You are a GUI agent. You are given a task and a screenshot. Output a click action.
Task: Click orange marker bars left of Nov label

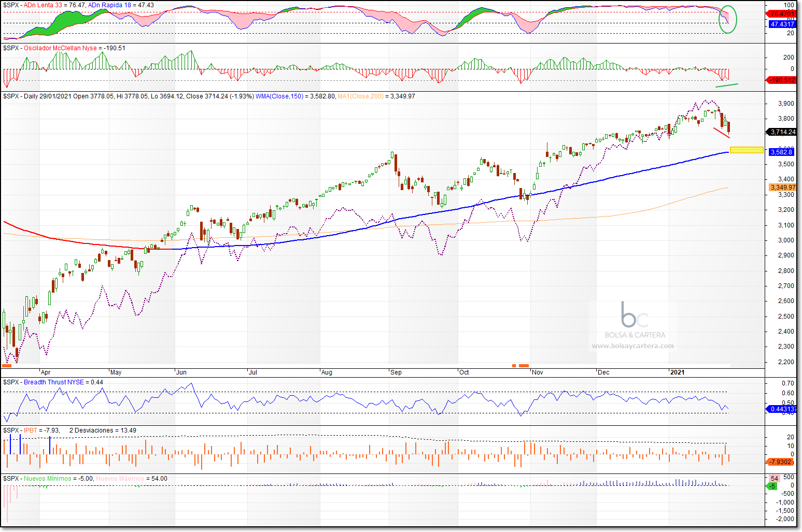pyautogui.click(x=523, y=366)
